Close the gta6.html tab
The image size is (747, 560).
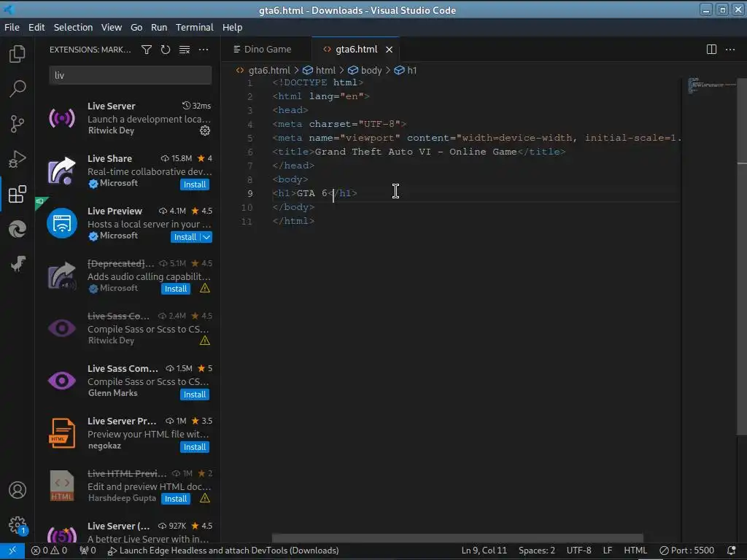[390, 50]
